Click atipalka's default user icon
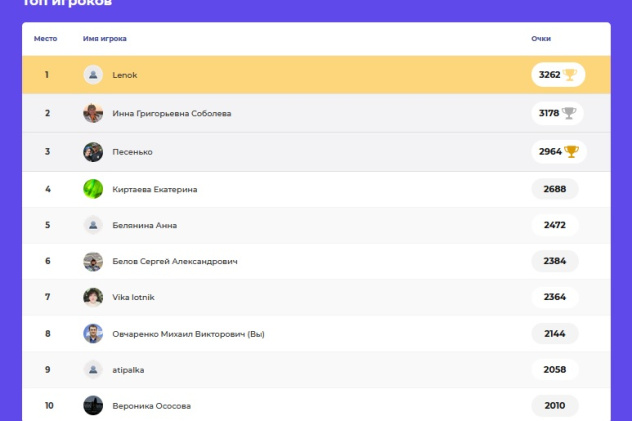 [x=93, y=369]
